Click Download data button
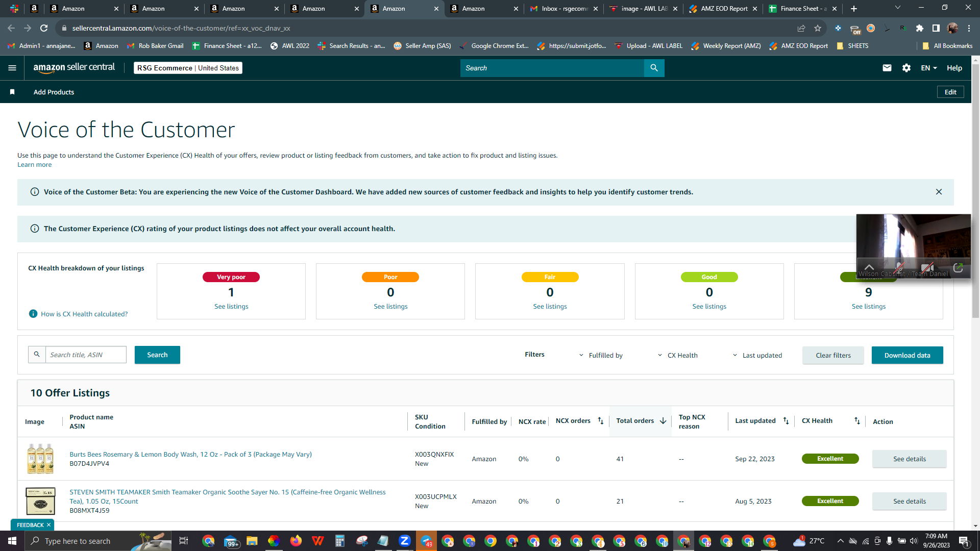The height and width of the screenshot is (551, 980). 907,355
